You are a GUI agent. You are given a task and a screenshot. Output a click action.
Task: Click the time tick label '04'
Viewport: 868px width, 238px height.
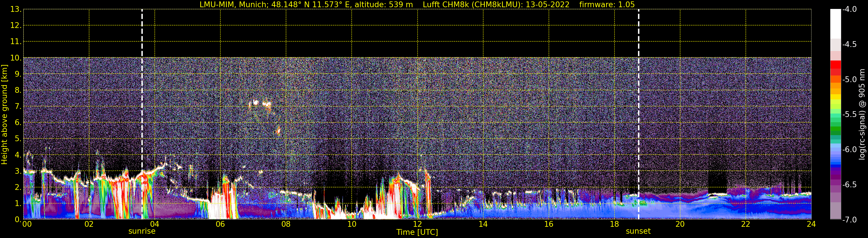tap(155, 224)
